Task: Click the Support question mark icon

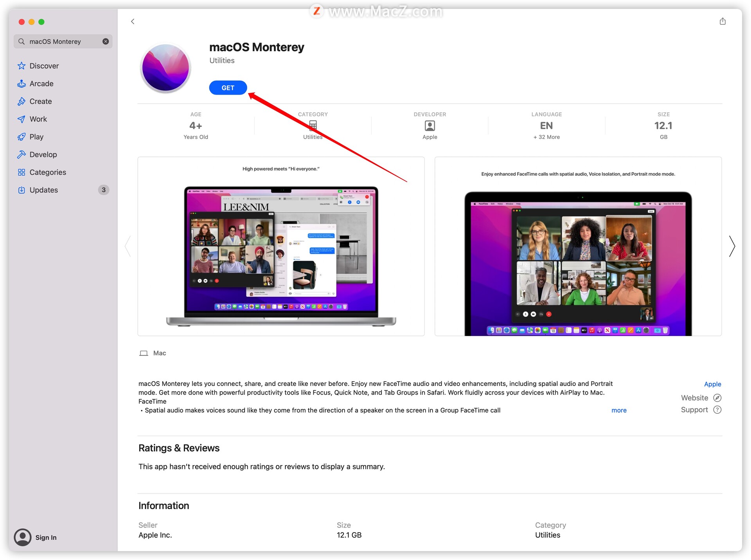Action: (717, 409)
